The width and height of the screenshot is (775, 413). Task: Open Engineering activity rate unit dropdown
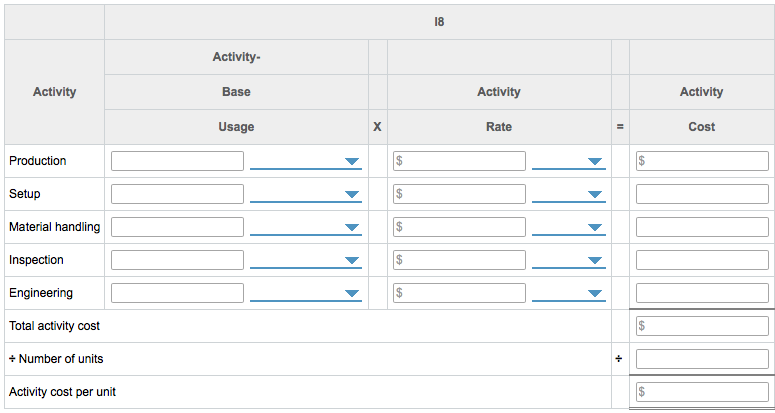pos(569,293)
